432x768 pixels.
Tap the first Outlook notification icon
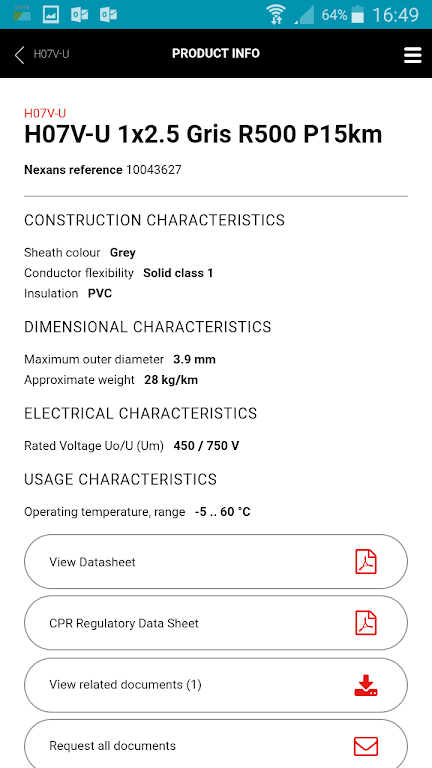tap(79, 14)
